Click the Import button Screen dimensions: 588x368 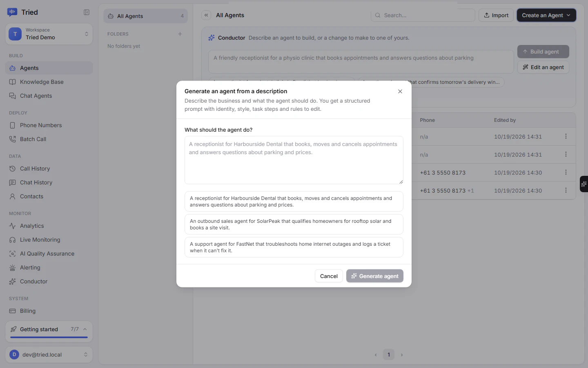(496, 15)
